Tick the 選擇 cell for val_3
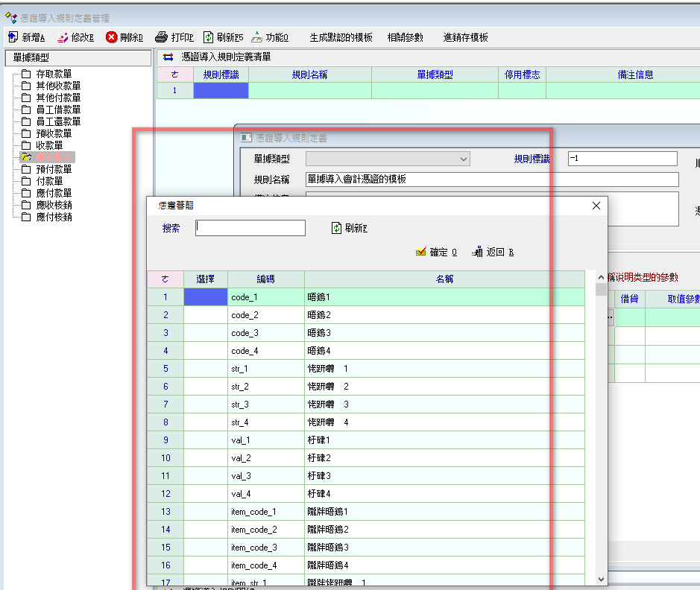The width and height of the screenshot is (700, 590). [205, 476]
